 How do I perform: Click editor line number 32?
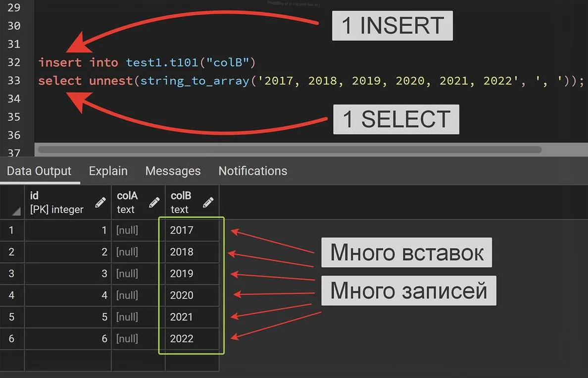pyautogui.click(x=14, y=62)
